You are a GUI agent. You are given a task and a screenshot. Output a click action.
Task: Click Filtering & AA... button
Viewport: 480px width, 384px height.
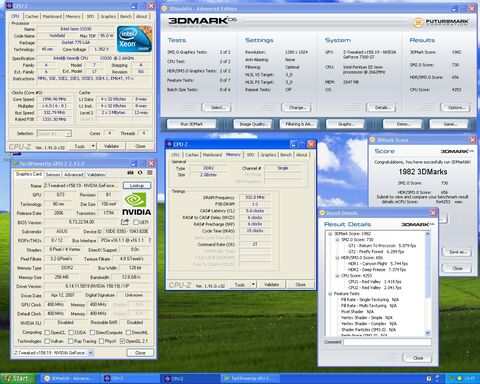[x=299, y=124]
